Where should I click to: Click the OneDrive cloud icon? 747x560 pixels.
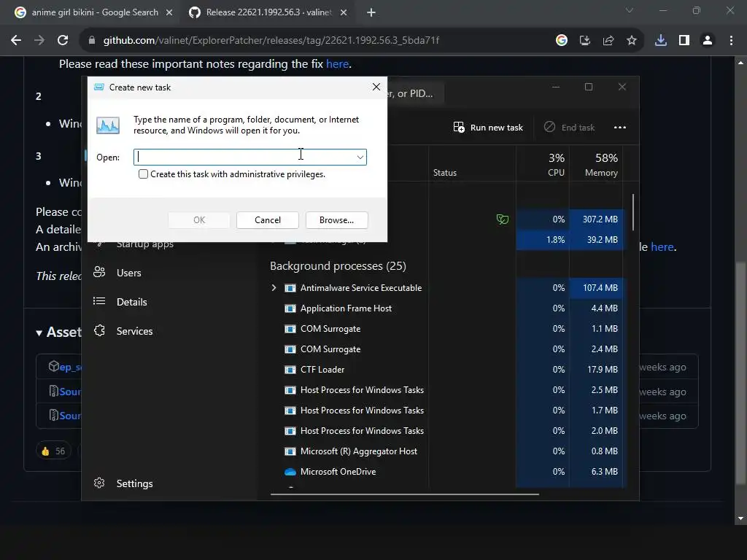tap(290, 472)
